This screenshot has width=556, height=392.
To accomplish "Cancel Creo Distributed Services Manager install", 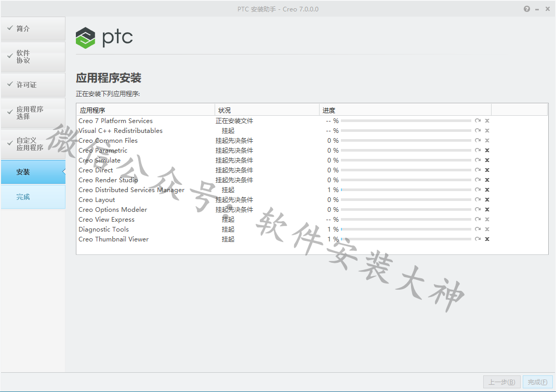I will point(487,190).
